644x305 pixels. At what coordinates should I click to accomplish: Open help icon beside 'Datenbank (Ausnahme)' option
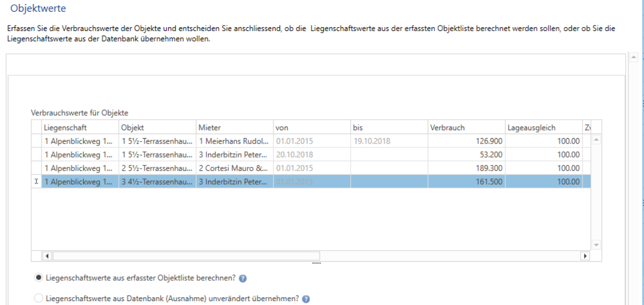point(306,299)
